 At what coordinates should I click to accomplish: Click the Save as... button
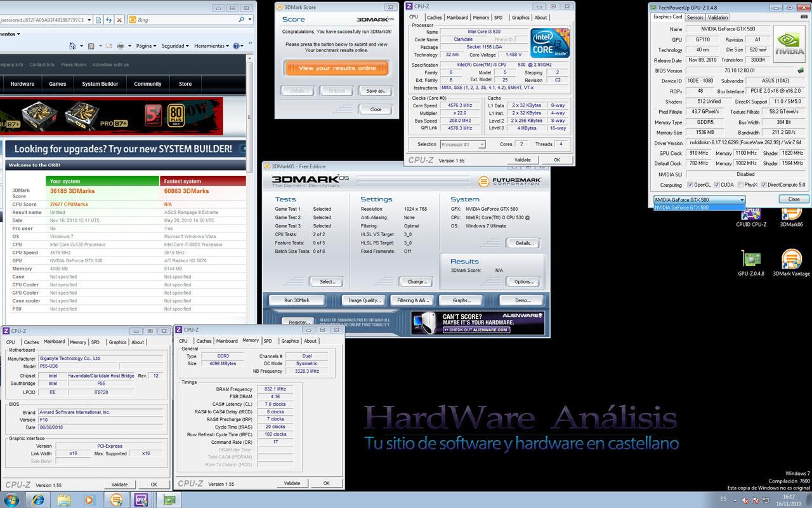click(x=376, y=91)
